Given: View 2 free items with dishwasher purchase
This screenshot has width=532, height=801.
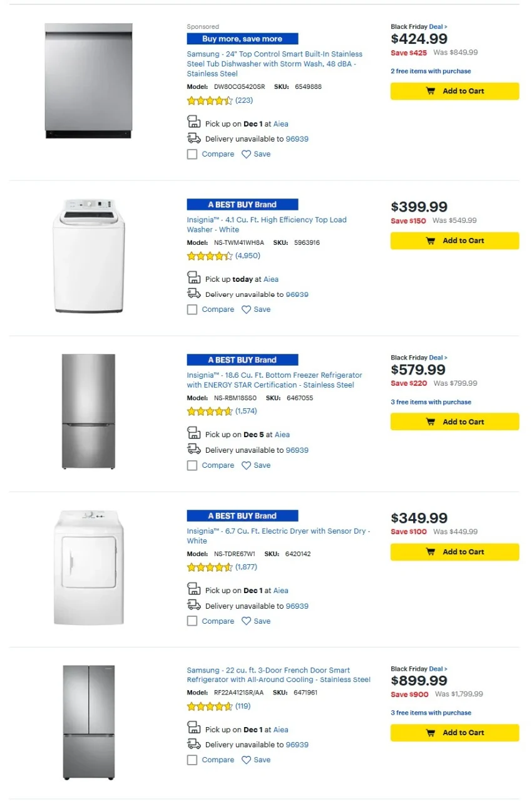Looking at the screenshot, I should pyautogui.click(x=431, y=71).
